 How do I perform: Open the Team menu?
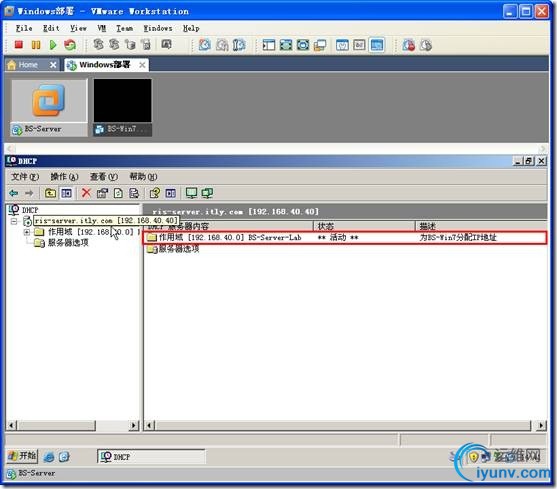(x=125, y=28)
